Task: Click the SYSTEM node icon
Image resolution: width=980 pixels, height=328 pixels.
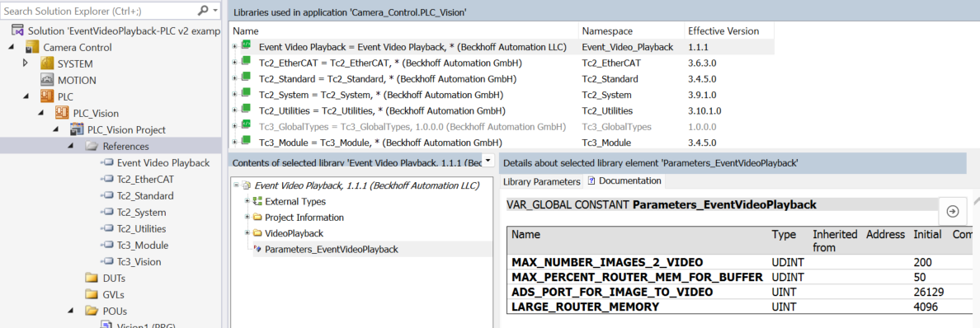Action: point(48,63)
